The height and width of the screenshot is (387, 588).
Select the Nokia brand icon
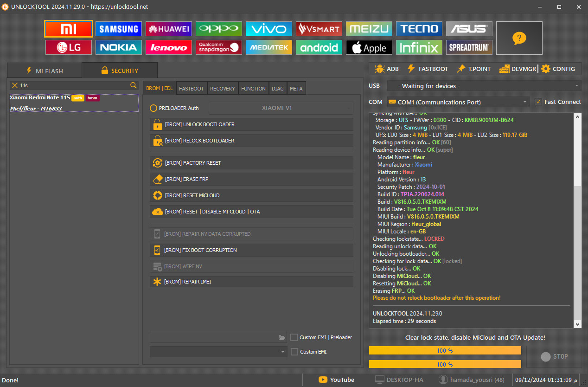119,47
